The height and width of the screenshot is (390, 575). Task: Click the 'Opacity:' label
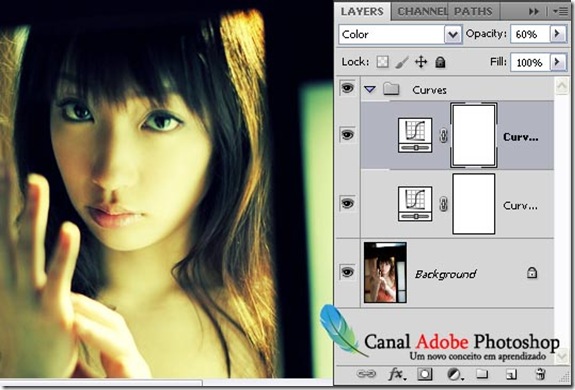coord(486,34)
